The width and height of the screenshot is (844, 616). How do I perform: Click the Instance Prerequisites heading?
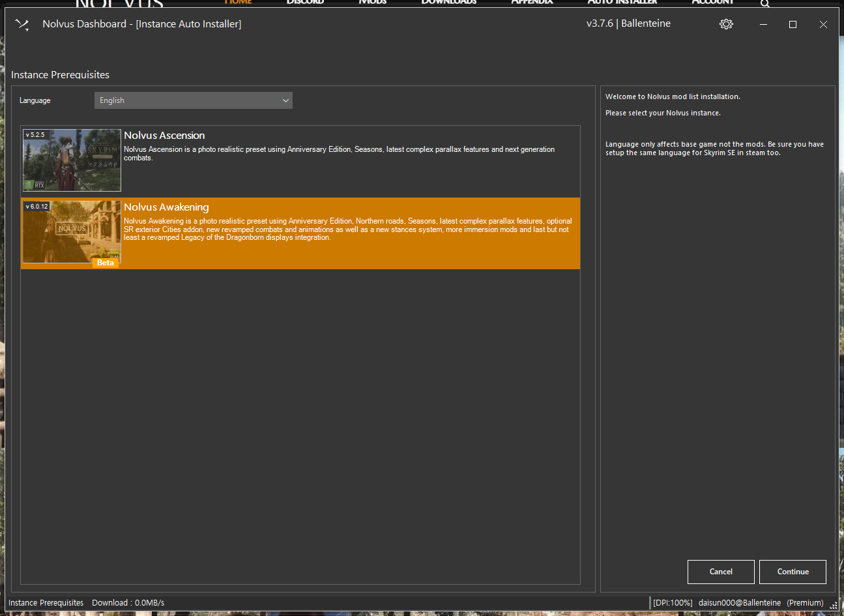(60, 75)
